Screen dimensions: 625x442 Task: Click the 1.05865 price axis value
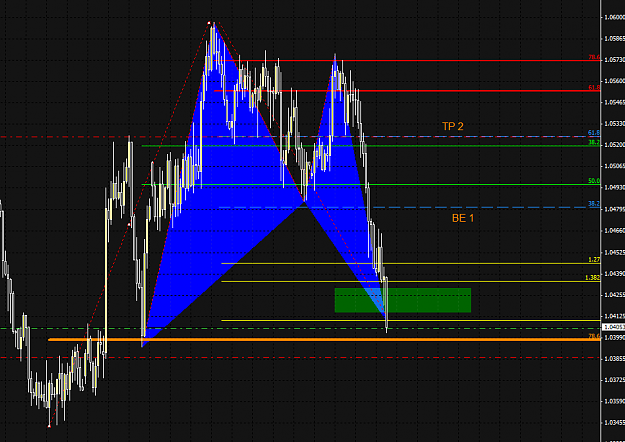615,39
